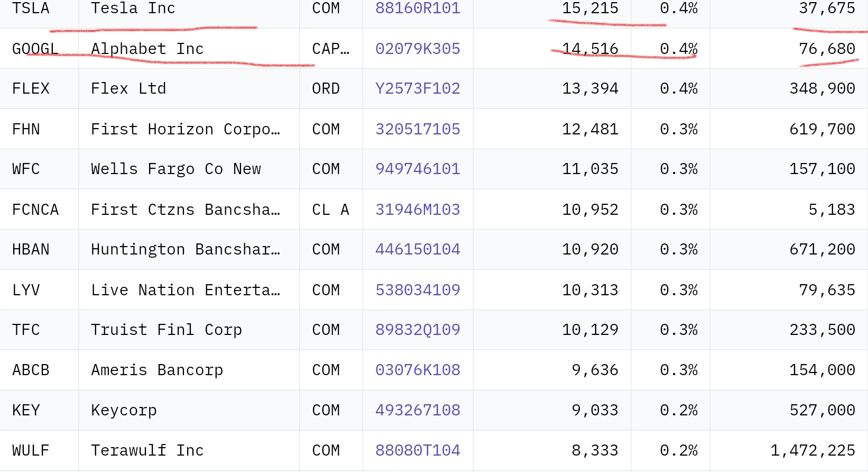
Task: Click the value 10,129 for Truist
Action: pyautogui.click(x=590, y=330)
